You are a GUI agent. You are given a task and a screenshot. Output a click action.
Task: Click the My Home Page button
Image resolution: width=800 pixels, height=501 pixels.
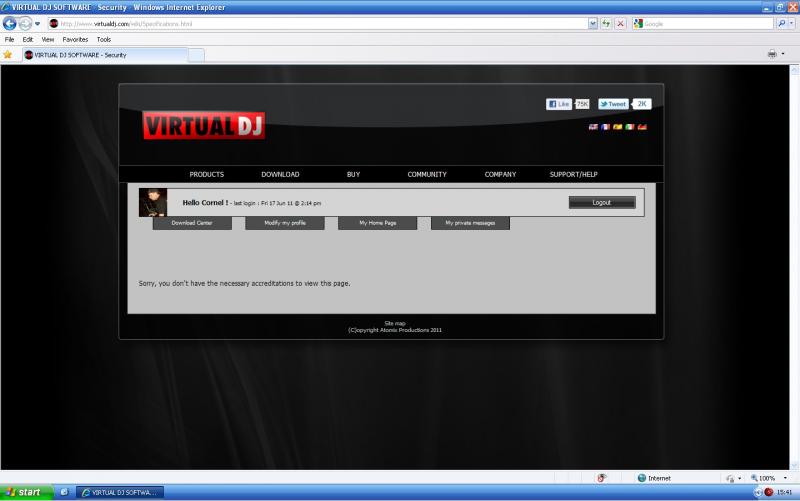[378, 223]
